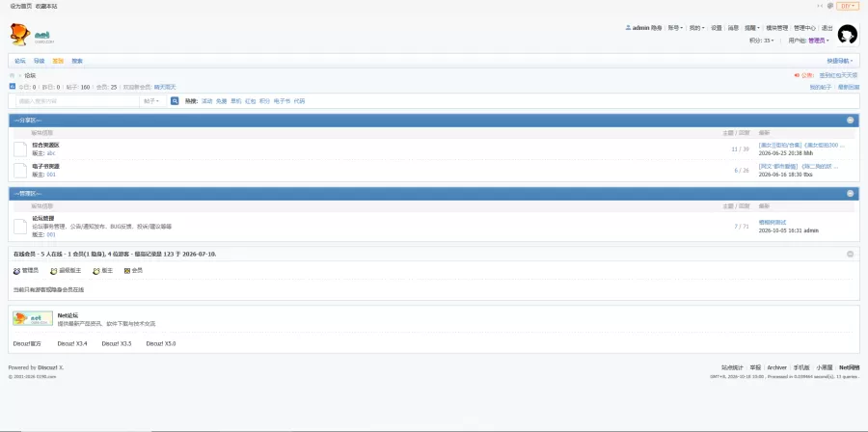Go to the 导读 navigation tab
Viewport: 868px width, 432px height.
[x=39, y=61]
